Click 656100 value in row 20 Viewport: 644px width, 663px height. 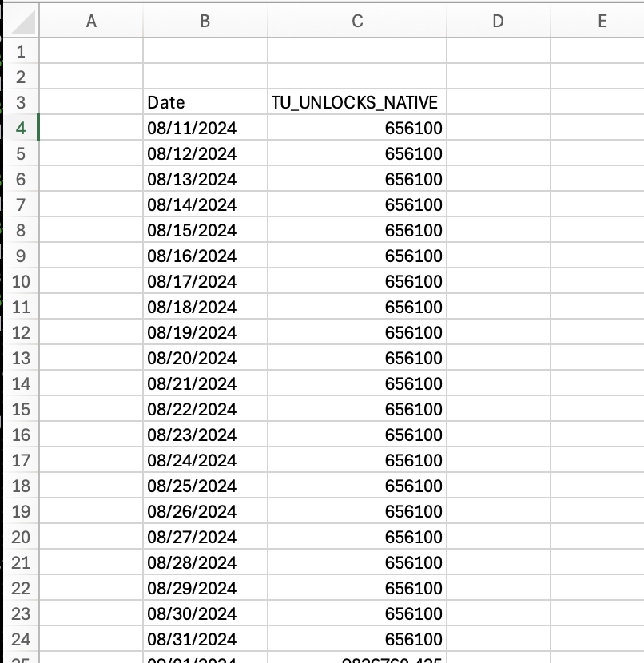pyautogui.click(x=357, y=537)
